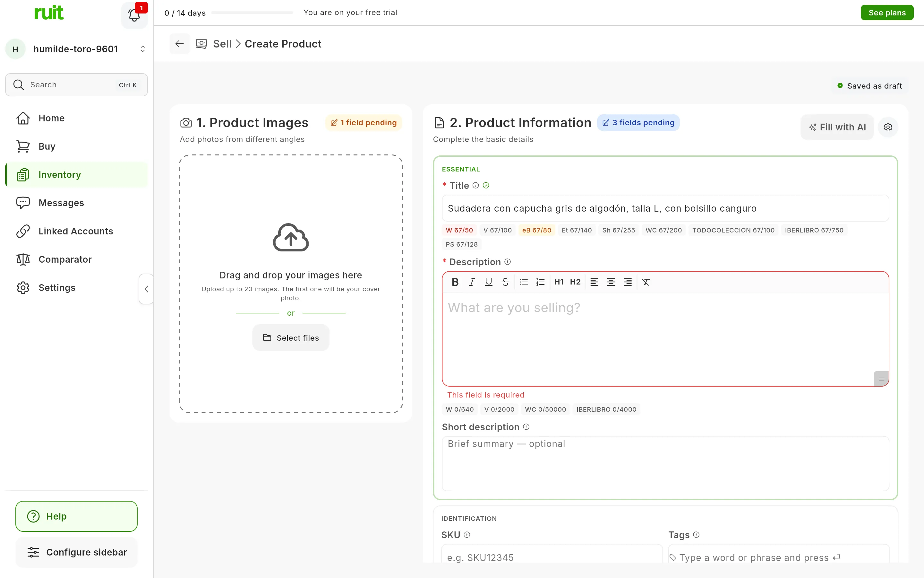Align description text left
The width and height of the screenshot is (924, 578).
(594, 282)
